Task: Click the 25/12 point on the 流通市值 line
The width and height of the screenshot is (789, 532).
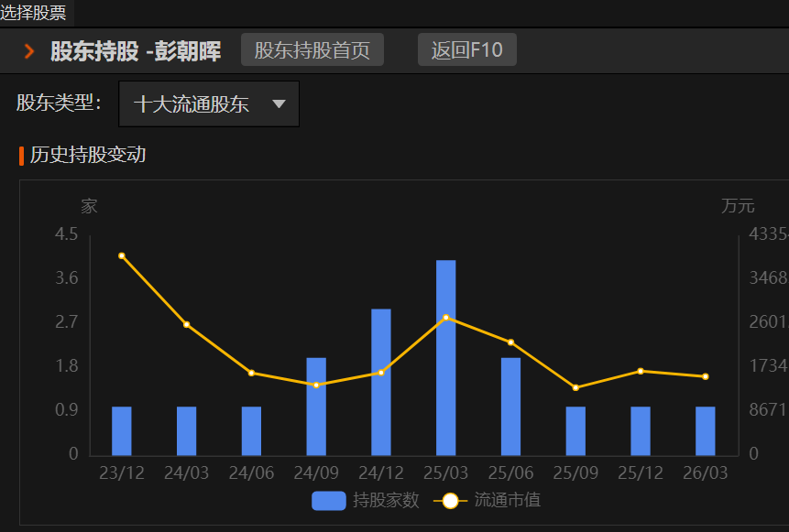Action: click(x=641, y=371)
